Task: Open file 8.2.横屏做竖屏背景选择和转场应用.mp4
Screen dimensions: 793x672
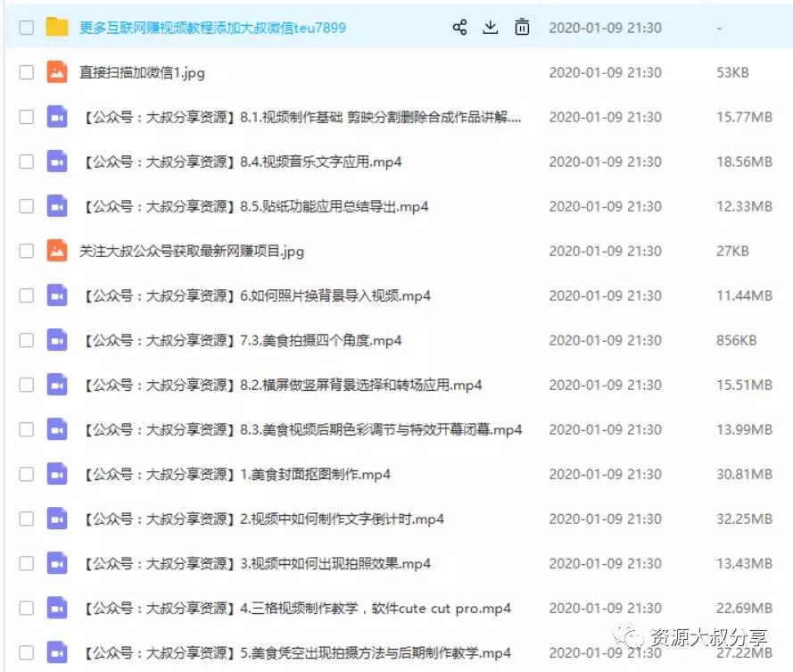Action: click(282, 386)
